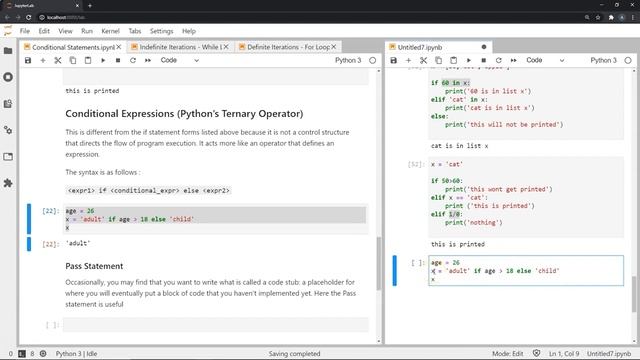Run selected cell in Untitled7 notebook
Image resolution: width=640 pixels, height=360 pixels.
pos(469,60)
